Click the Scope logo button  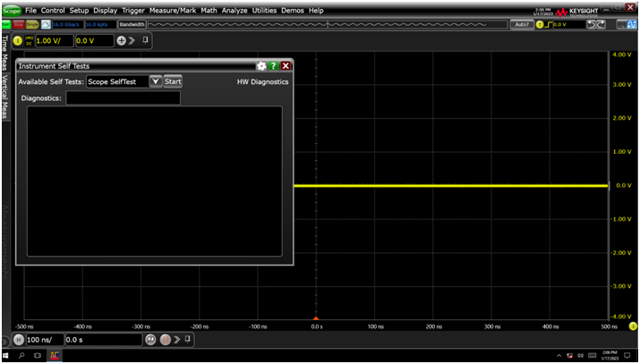[x=12, y=11]
